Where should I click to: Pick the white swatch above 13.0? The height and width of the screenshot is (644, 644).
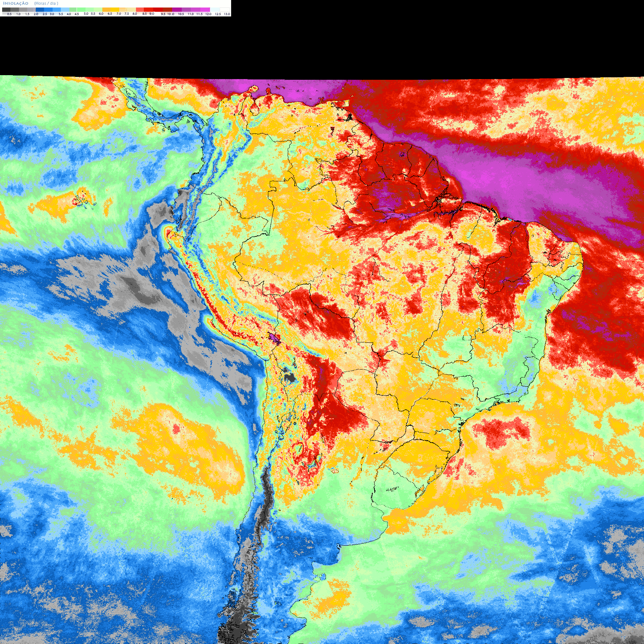click(x=225, y=10)
